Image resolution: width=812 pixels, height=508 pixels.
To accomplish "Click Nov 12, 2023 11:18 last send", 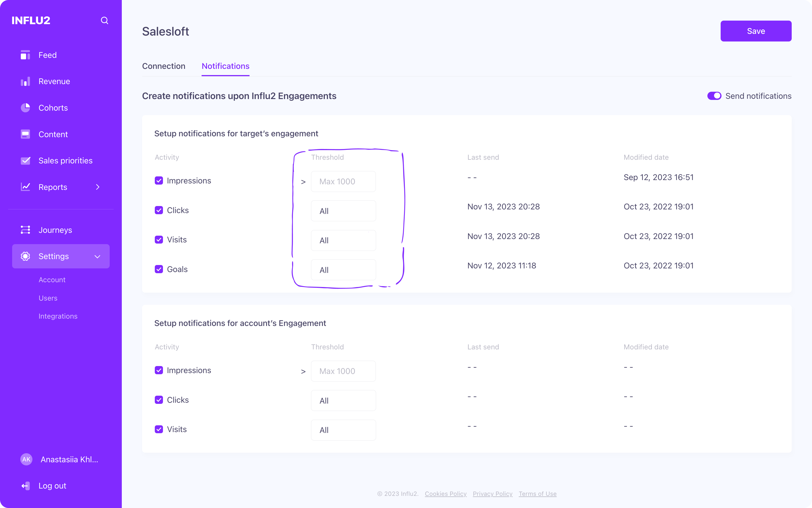I will (502, 265).
